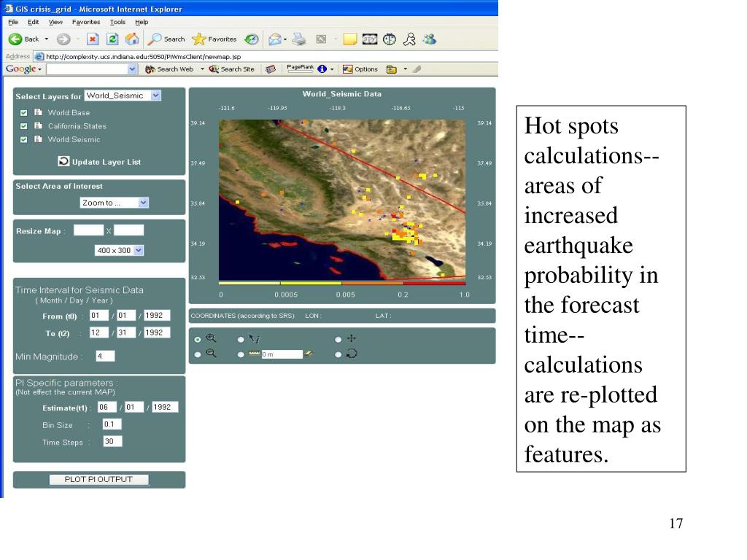Open the Tools menu
Image resolution: width=747 pixels, height=560 pixels.
click(x=117, y=22)
